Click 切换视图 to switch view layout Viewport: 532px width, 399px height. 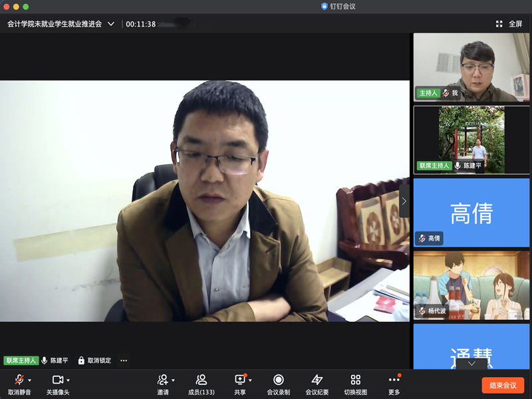tap(355, 380)
